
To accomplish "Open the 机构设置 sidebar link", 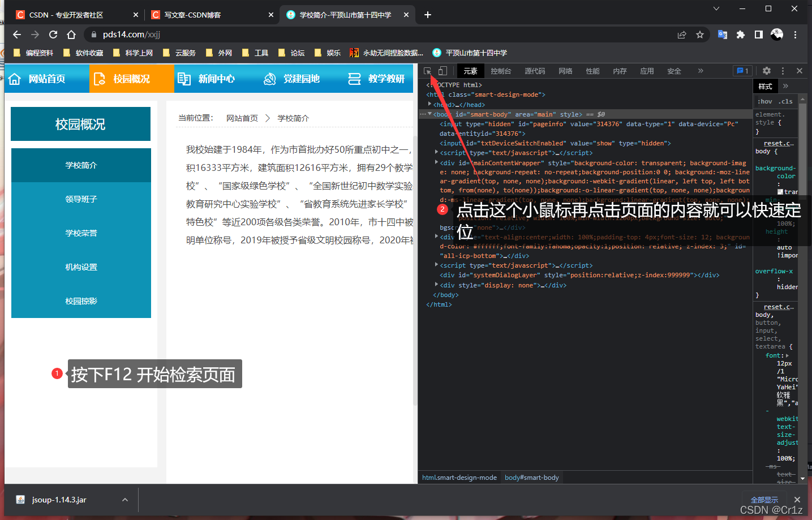I will (81, 267).
